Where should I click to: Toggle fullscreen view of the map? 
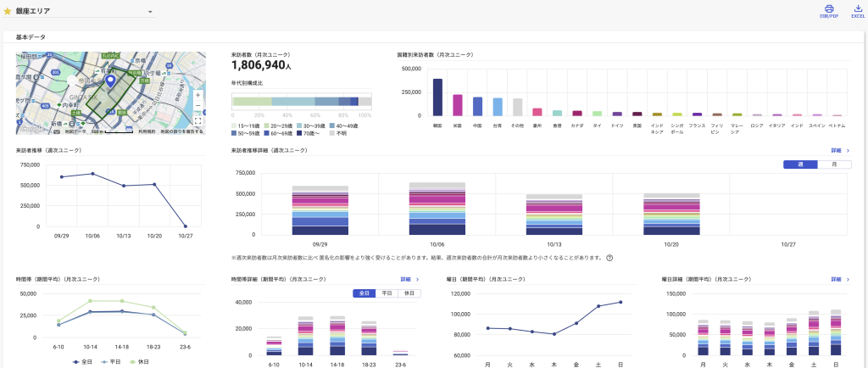point(198,121)
